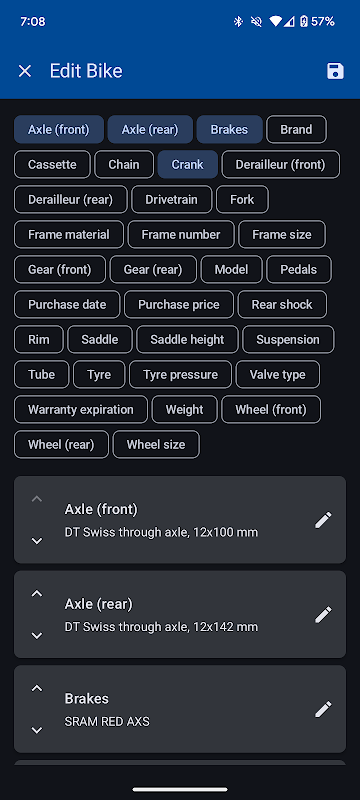
Task: Select the Derailleur (rear) chip
Action: pyautogui.click(x=70, y=199)
